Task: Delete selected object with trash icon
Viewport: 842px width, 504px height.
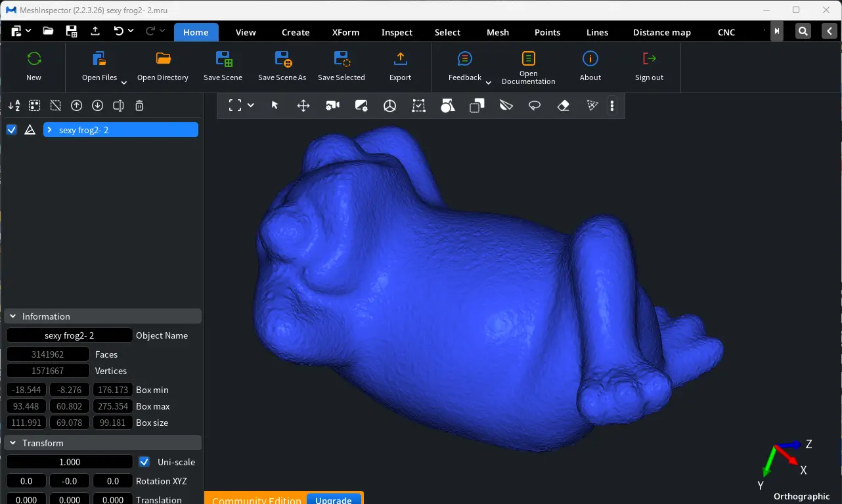Action: click(139, 106)
